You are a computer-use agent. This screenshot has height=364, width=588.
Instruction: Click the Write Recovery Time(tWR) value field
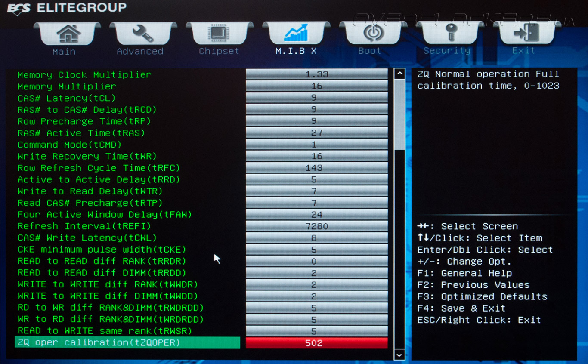click(317, 156)
